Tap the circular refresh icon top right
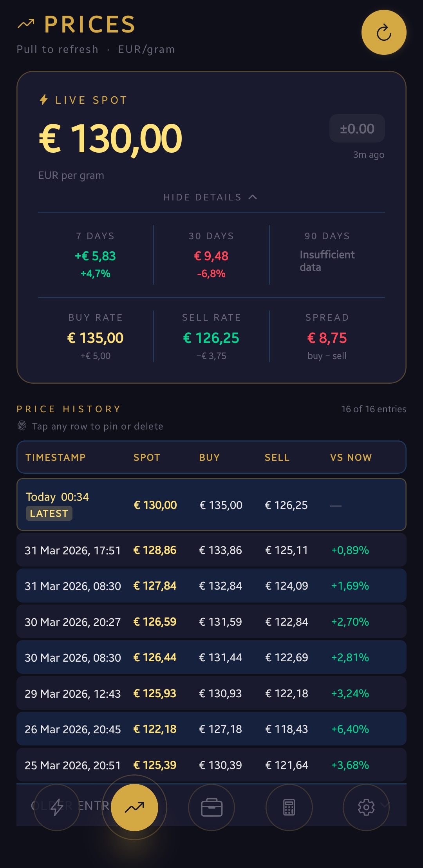Image resolution: width=423 pixels, height=868 pixels. coord(383,32)
